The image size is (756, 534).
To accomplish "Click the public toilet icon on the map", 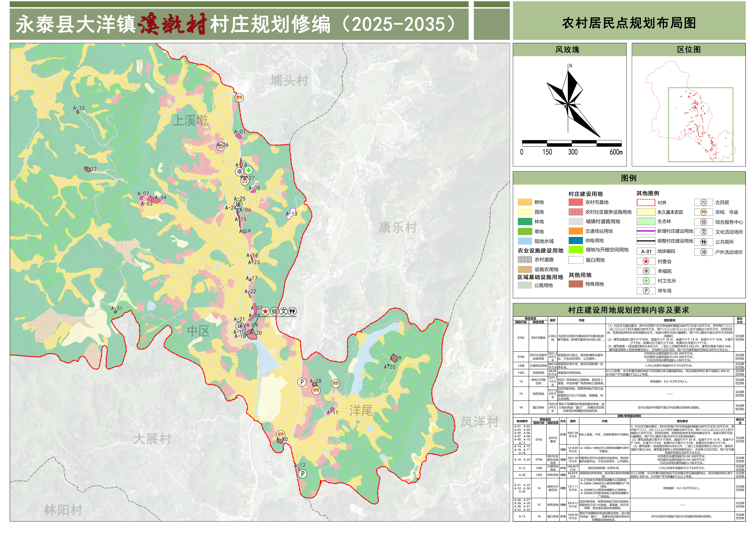I will point(292,311).
